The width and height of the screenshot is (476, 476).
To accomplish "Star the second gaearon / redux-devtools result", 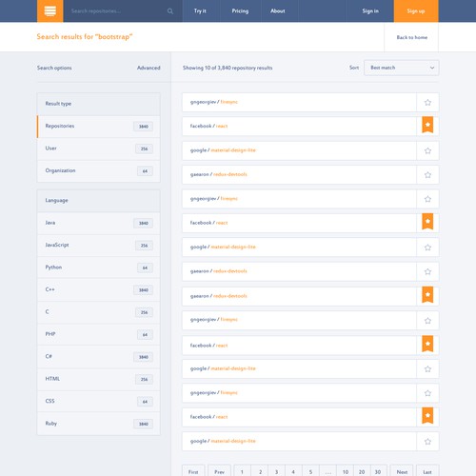I will pyautogui.click(x=427, y=271).
